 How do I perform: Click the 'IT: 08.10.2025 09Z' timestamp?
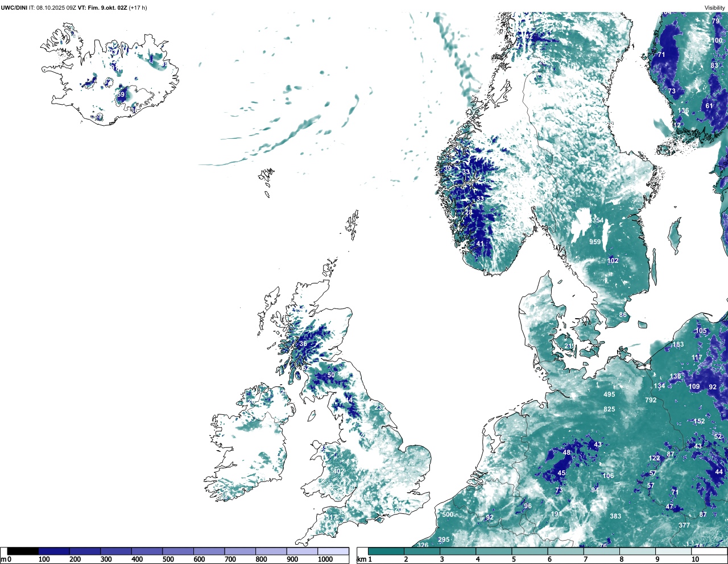(x=53, y=8)
